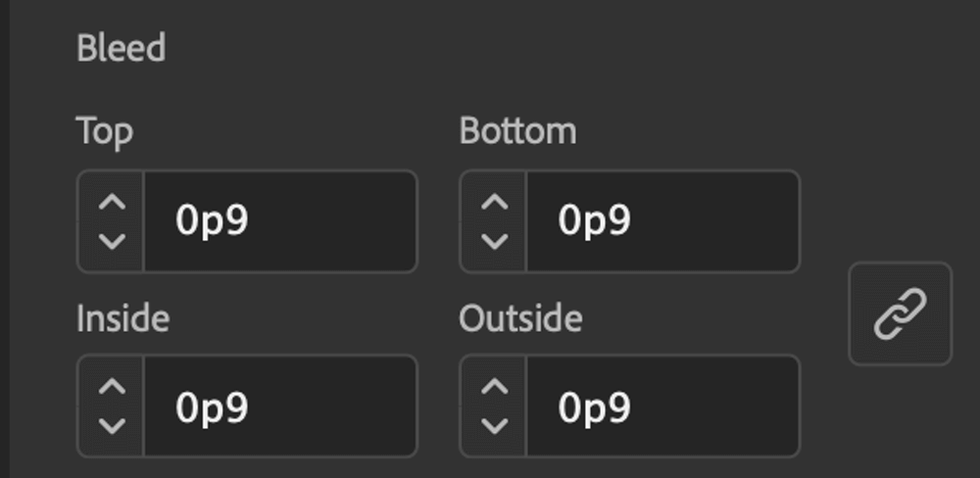
Task: Toggle the chain link to make bleed settings the same
Action: (x=900, y=313)
